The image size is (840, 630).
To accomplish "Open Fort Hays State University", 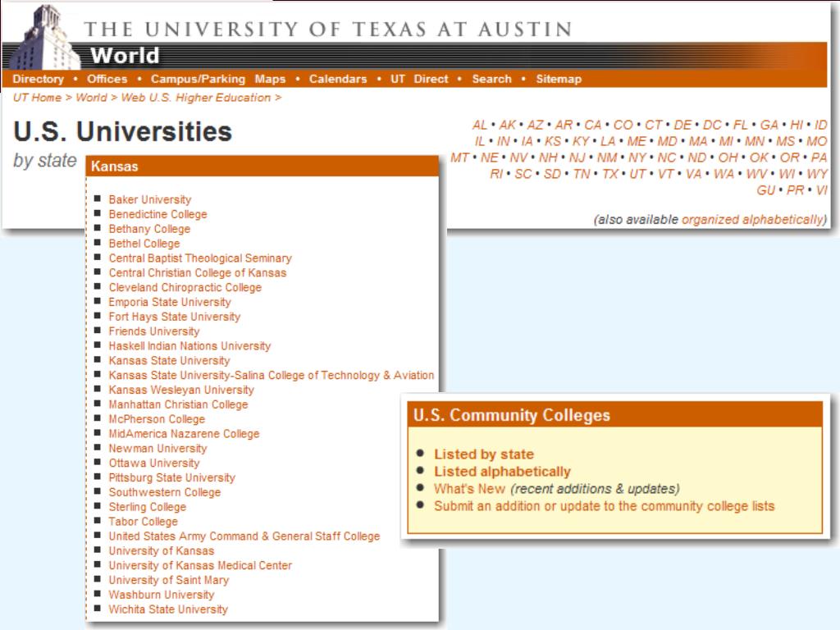I will (175, 317).
